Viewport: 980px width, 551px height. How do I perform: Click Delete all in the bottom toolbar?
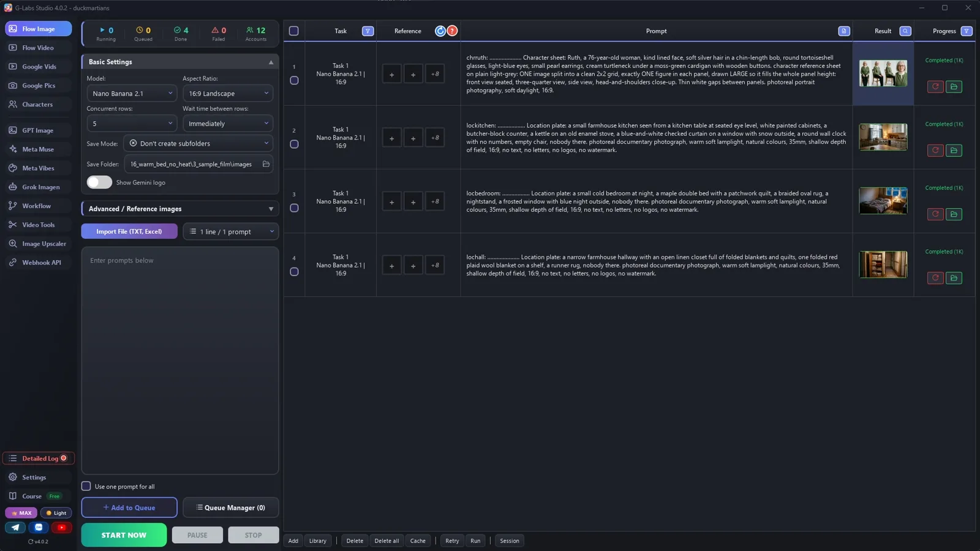[x=386, y=541]
